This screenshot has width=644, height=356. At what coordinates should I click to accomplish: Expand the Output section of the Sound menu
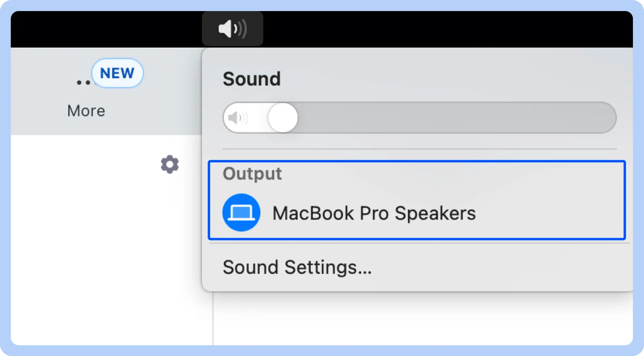point(252,174)
